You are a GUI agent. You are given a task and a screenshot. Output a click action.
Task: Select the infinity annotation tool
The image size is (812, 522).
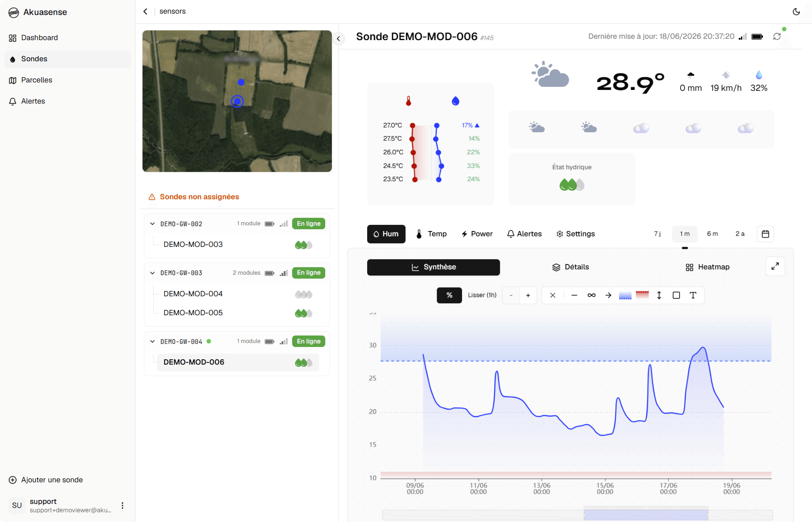(591, 295)
